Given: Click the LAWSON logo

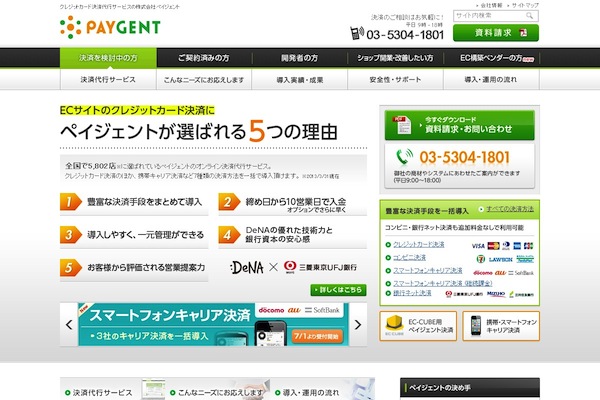Looking at the screenshot, I should [501, 259].
